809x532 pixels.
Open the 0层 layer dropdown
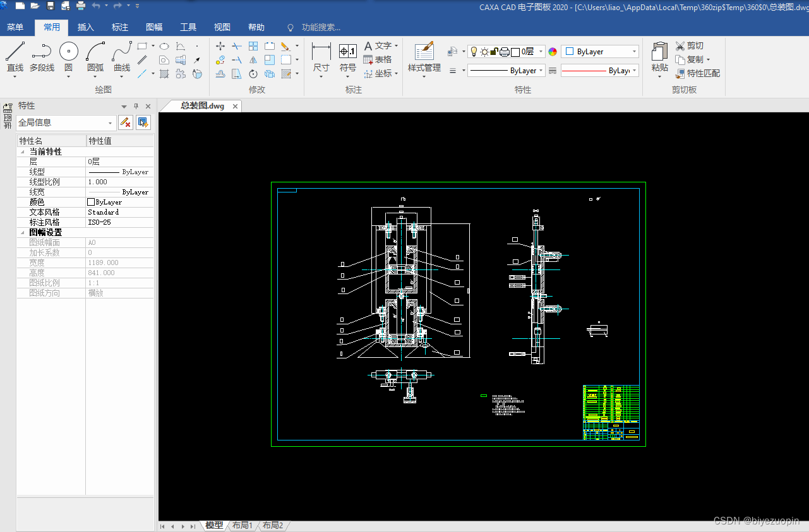point(541,52)
